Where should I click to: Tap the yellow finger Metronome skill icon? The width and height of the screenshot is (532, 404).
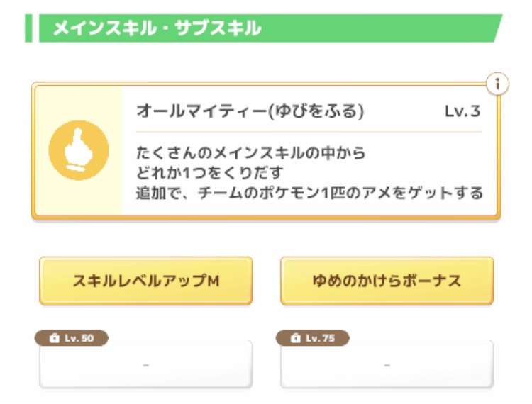78,150
